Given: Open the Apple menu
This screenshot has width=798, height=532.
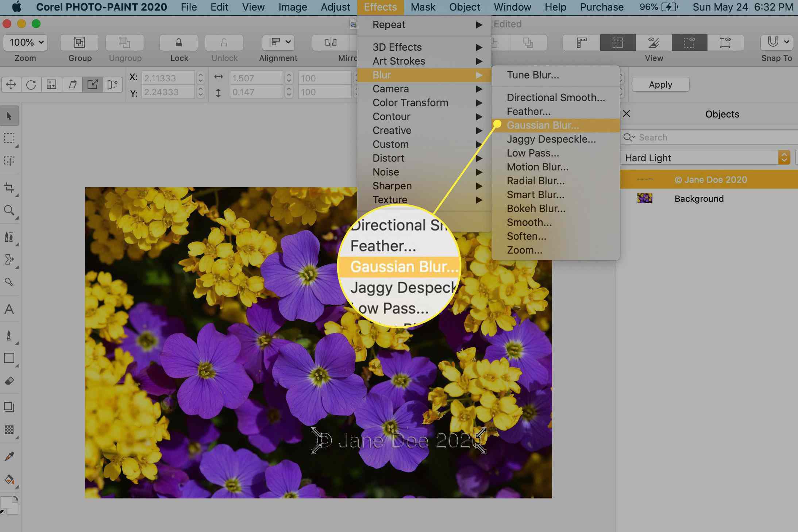Looking at the screenshot, I should pyautogui.click(x=17, y=7).
